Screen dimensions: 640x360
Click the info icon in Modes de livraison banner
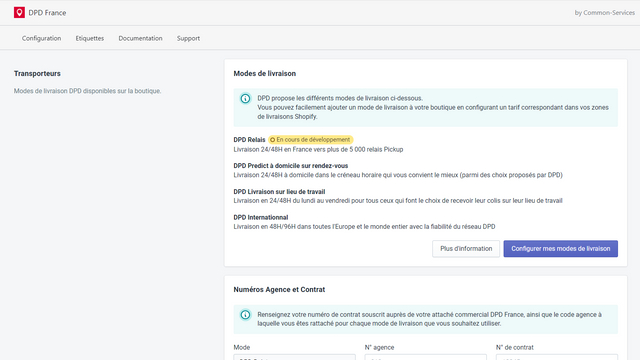tap(245, 98)
